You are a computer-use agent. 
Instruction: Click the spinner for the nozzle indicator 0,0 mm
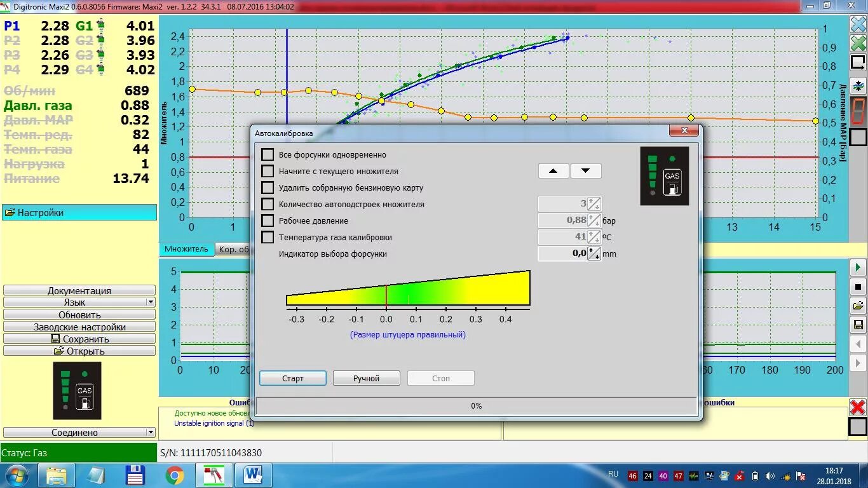594,254
